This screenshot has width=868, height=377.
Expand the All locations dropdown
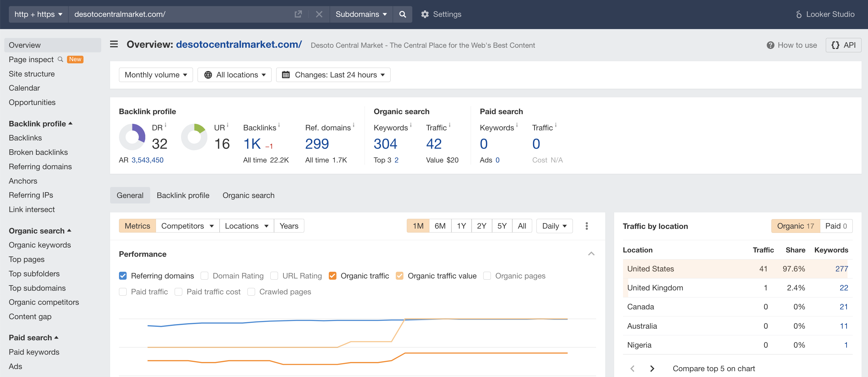coord(235,75)
